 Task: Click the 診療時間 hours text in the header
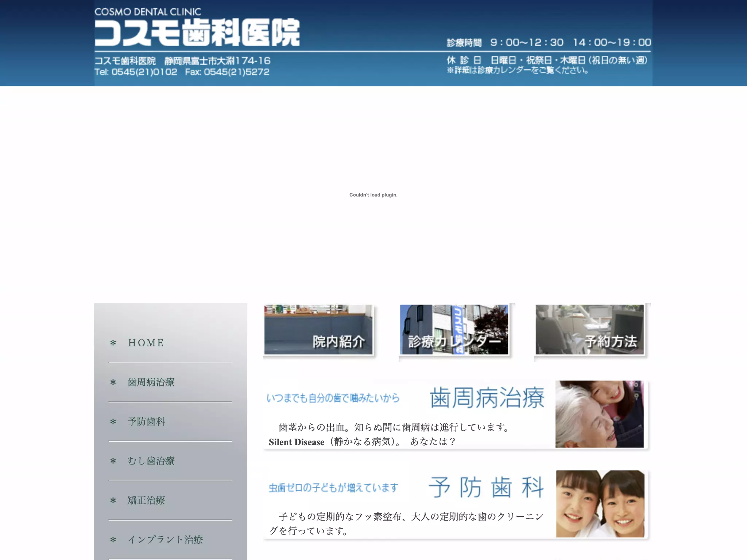tap(549, 42)
